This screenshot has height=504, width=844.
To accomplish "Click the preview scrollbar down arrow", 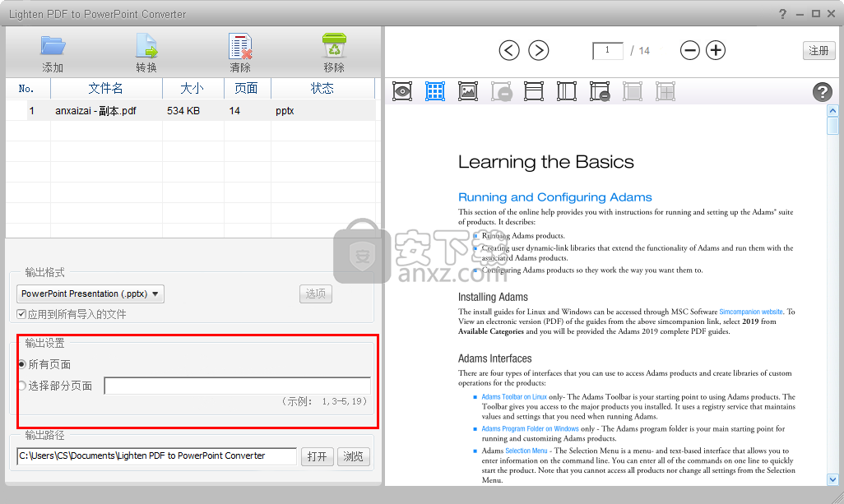I will point(832,479).
